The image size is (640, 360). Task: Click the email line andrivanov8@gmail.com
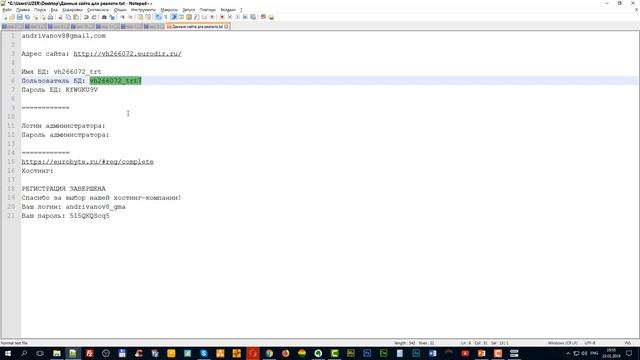64,36
